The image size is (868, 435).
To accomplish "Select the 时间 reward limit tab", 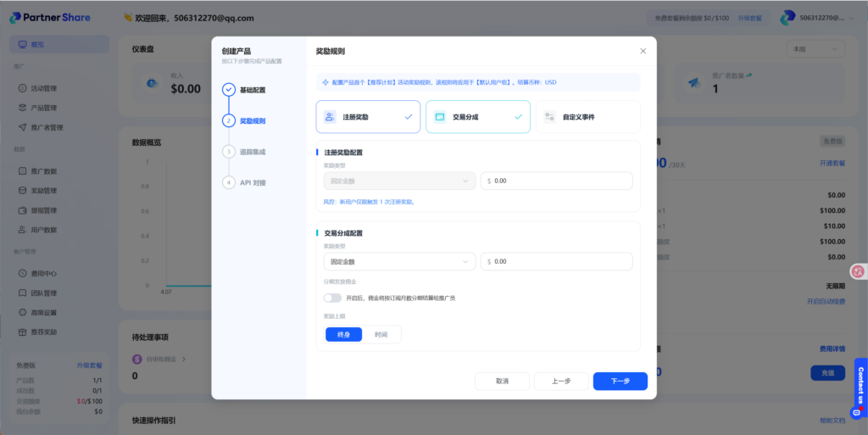I will click(381, 335).
